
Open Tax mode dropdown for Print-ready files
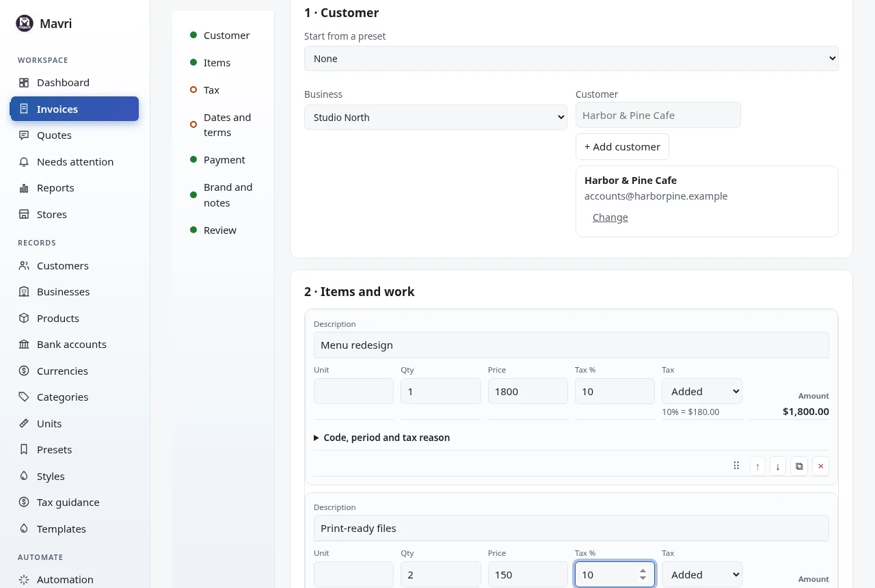702,575
